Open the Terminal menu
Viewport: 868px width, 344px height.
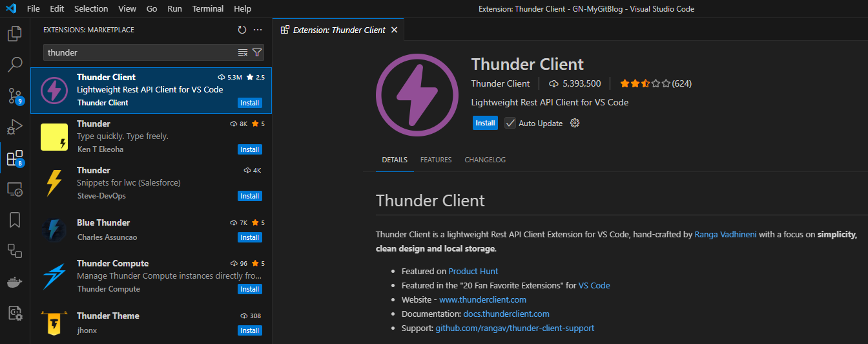tap(208, 8)
